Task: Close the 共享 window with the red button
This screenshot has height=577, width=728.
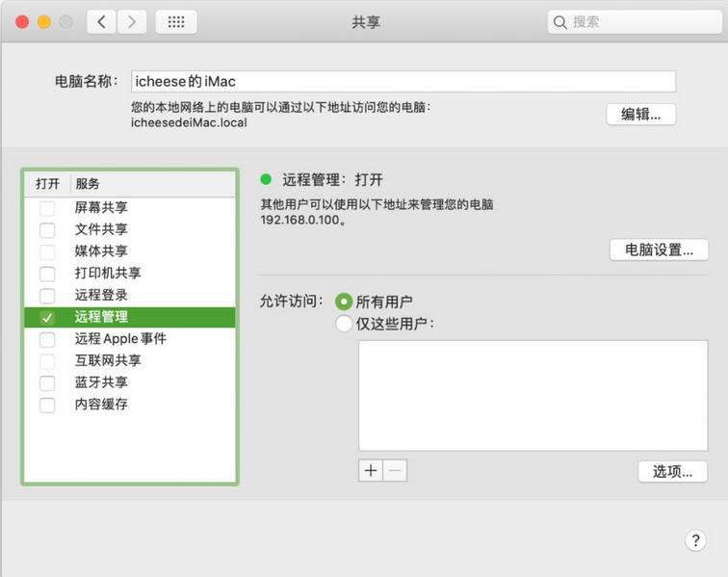Action: 22,22
